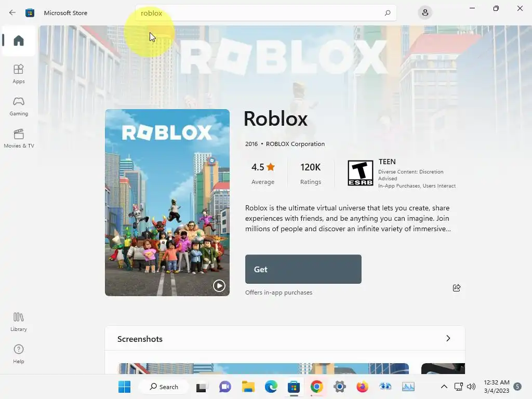Click the Microsoft Store taskbar icon
The width and height of the screenshot is (532, 399).
(x=294, y=387)
